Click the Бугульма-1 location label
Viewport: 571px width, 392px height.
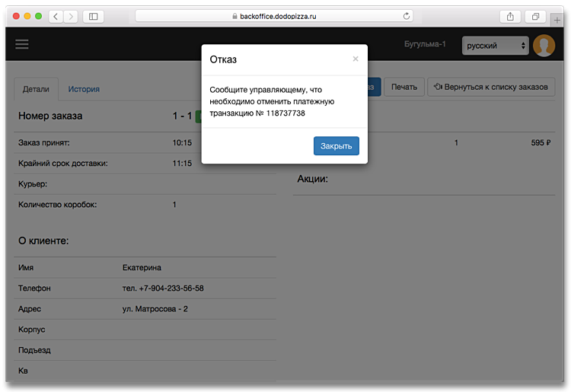point(425,44)
